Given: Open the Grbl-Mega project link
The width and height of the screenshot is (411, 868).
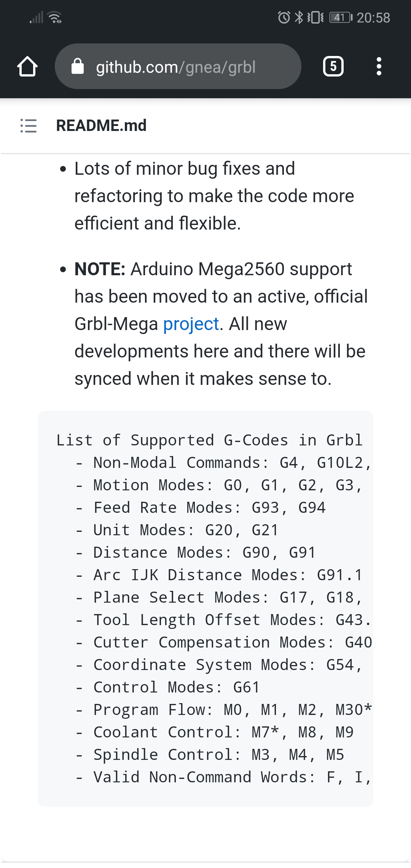Looking at the screenshot, I should [191, 324].
